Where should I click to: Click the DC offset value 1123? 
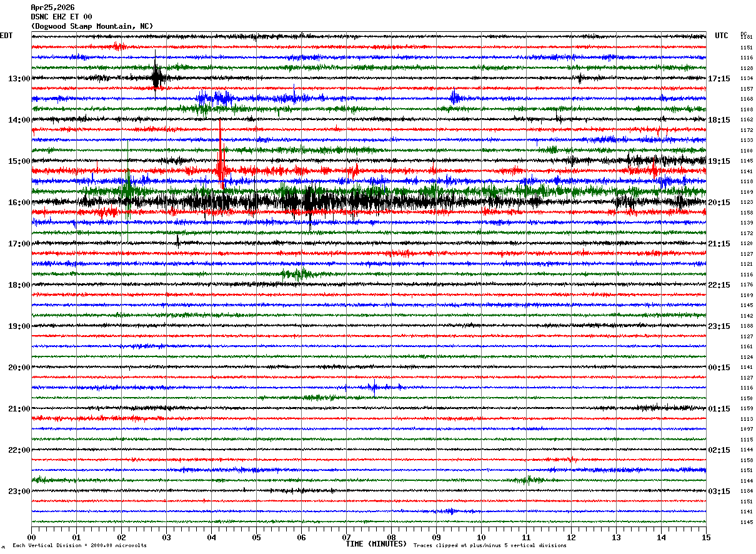click(x=746, y=203)
